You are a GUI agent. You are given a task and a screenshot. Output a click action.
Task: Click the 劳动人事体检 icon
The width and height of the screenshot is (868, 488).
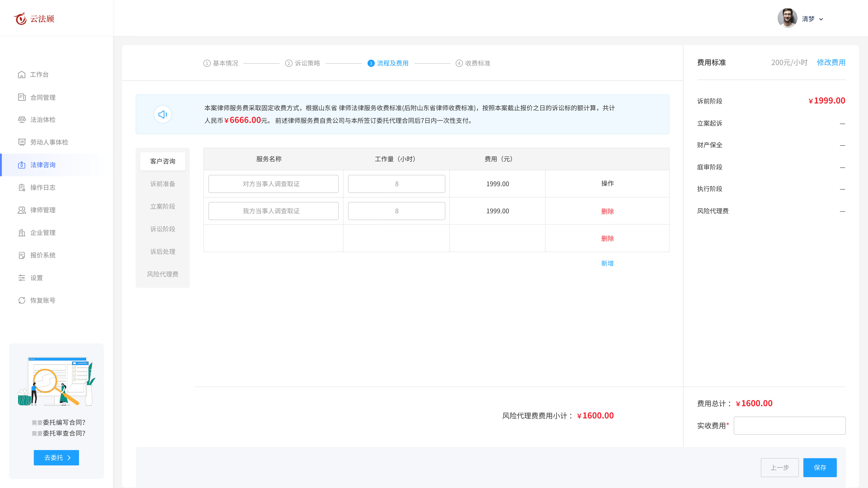click(21, 142)
